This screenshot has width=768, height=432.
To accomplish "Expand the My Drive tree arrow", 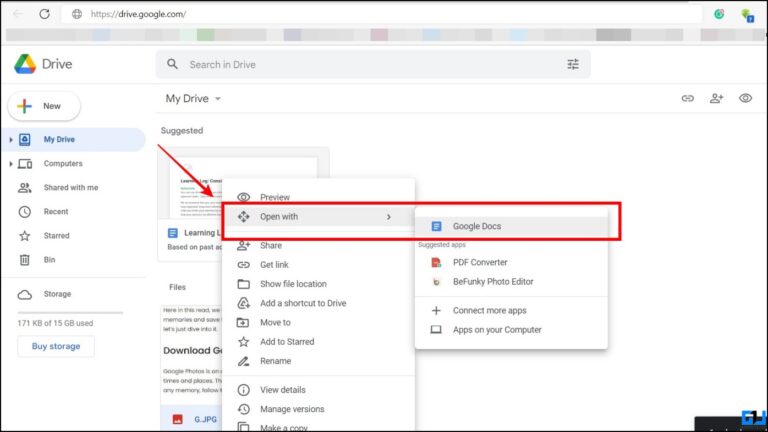I will click(11, 140).
